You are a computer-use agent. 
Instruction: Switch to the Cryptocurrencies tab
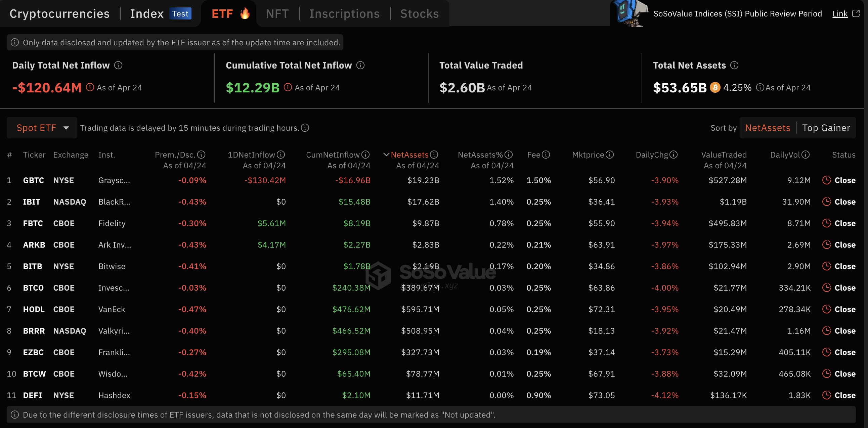click(60, 14)
